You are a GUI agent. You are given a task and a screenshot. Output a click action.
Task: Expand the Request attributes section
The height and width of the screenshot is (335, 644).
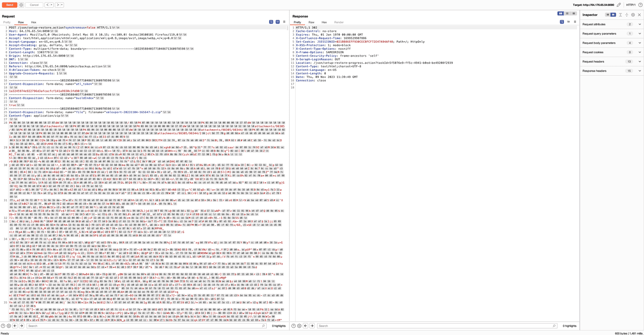(639, 24)
